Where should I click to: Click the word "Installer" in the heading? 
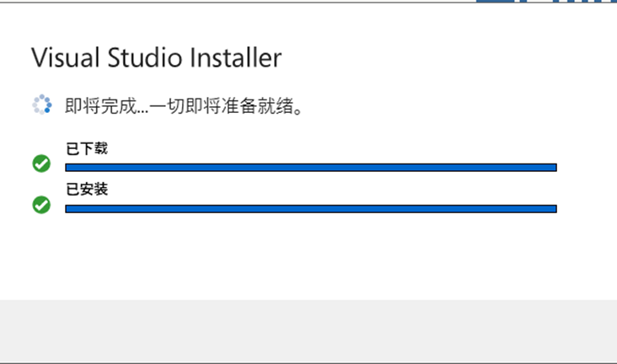click(236, 57)
